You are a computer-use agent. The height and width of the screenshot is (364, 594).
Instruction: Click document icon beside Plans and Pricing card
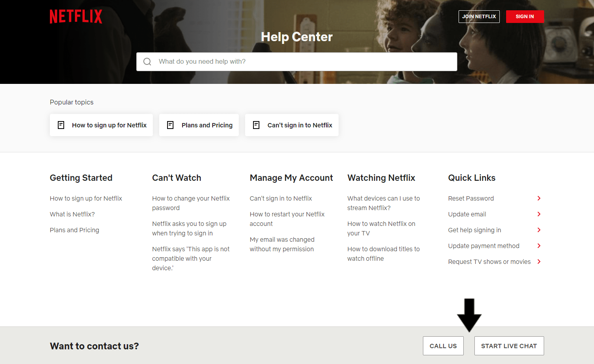click(170, 125)
